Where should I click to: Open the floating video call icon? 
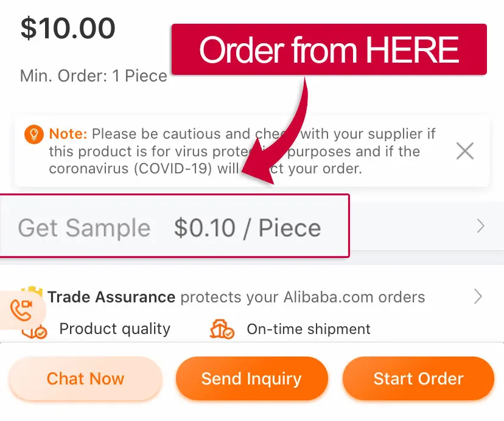point(21,310)
